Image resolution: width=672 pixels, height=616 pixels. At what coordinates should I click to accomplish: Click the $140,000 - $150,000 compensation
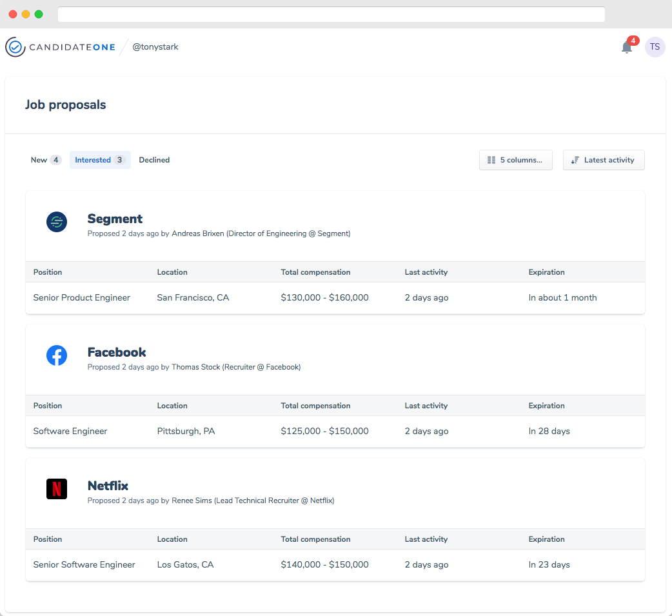click(324, 564)
